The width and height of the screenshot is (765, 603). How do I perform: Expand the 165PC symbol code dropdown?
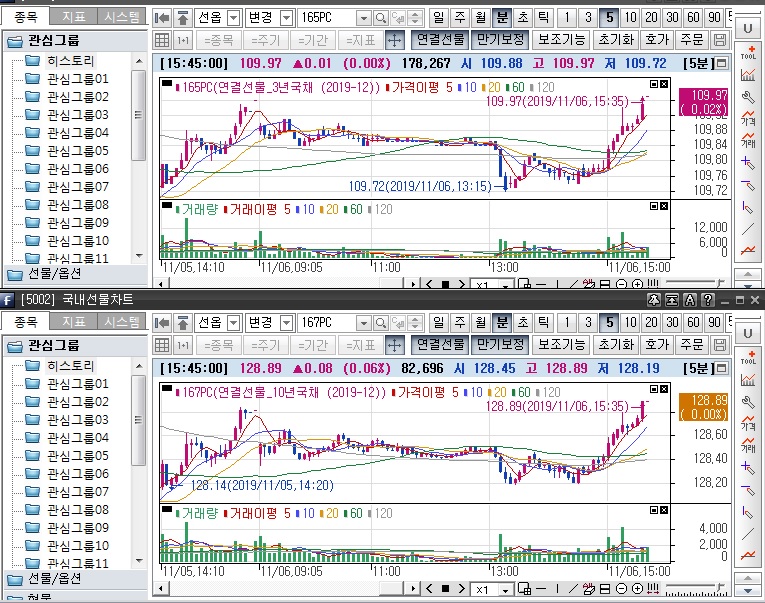363,18
